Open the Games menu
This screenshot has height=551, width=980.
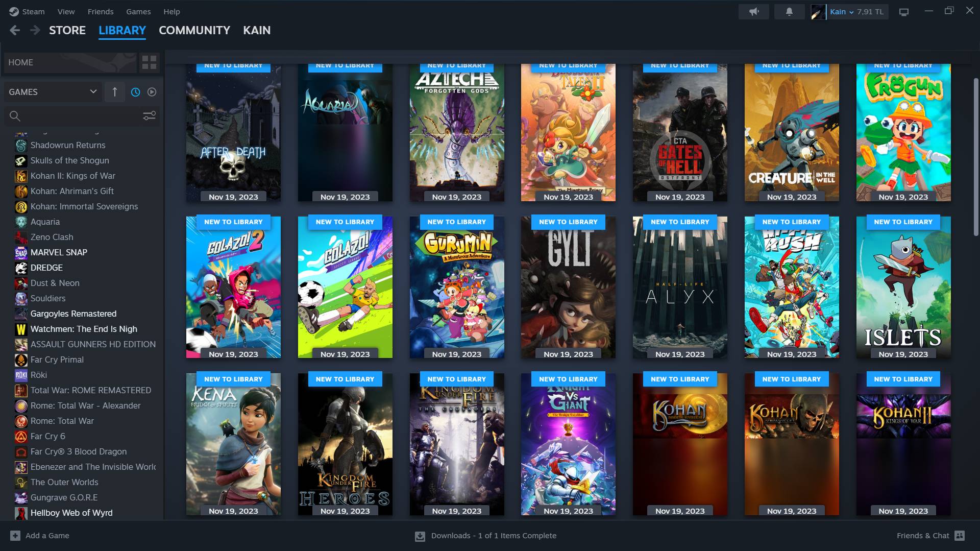click(x=138, y=11)
